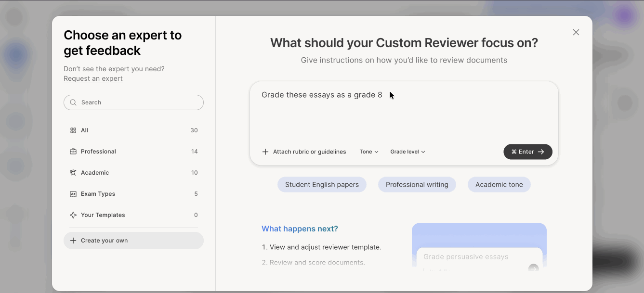Click the Academic graduation cap icon
This screenshot has width=644, height=293.
point(73,173)
